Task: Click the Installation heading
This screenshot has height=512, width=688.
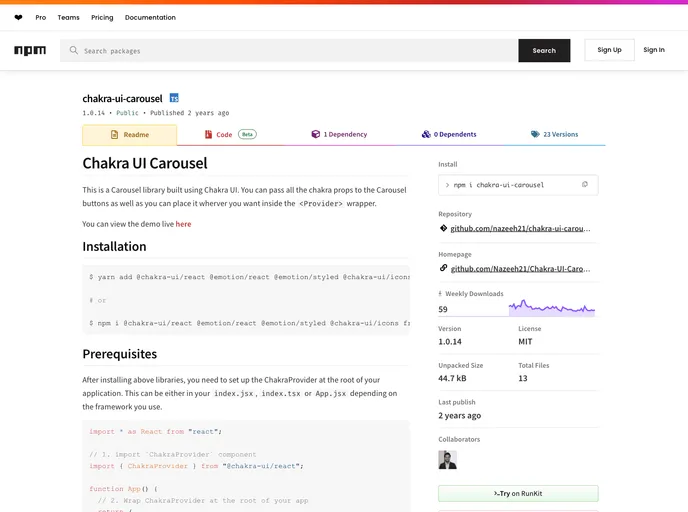Action: (114, 247)
